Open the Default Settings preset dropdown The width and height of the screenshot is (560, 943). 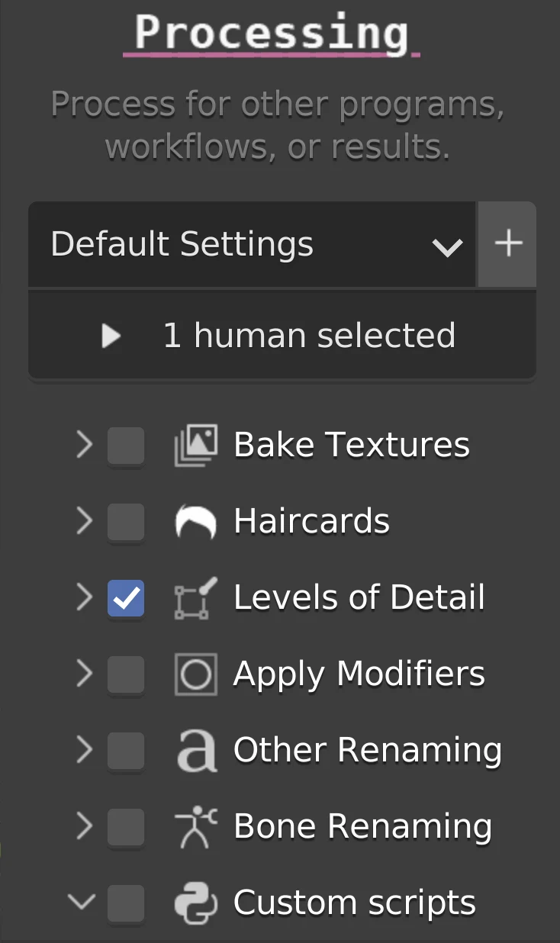click(x=252, y=244)
